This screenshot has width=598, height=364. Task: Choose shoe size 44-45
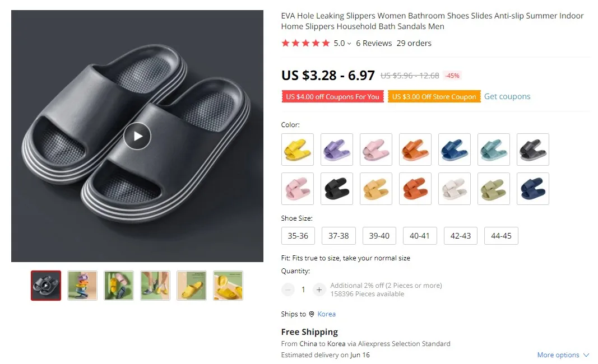(x=501, y=236)
